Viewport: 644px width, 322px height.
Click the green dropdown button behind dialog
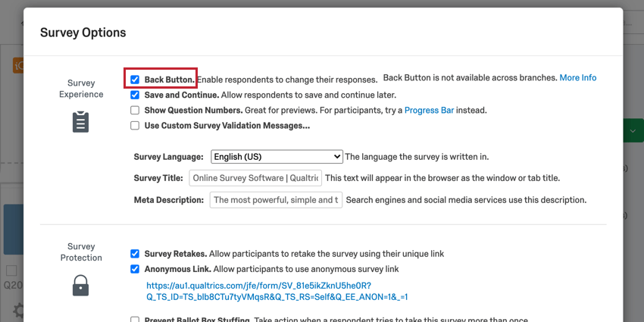(633, 131)
